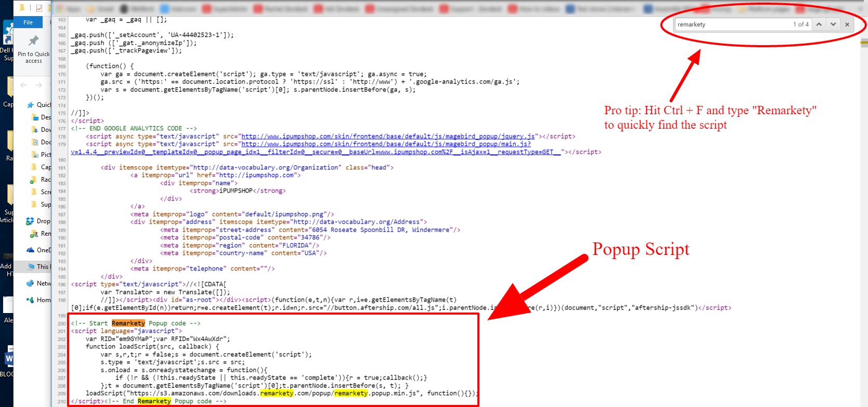Click line number 200 in the gutter
868x407 pixels.
tap(62, 323)
